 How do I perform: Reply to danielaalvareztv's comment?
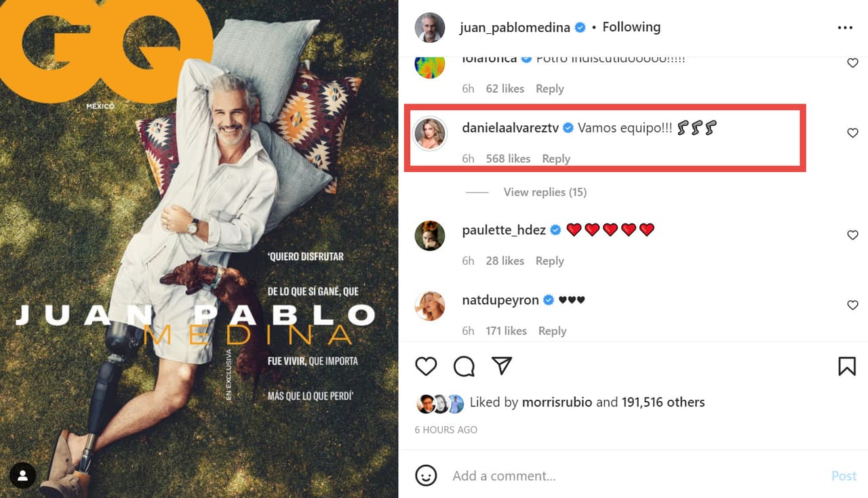tap(556, 159)
